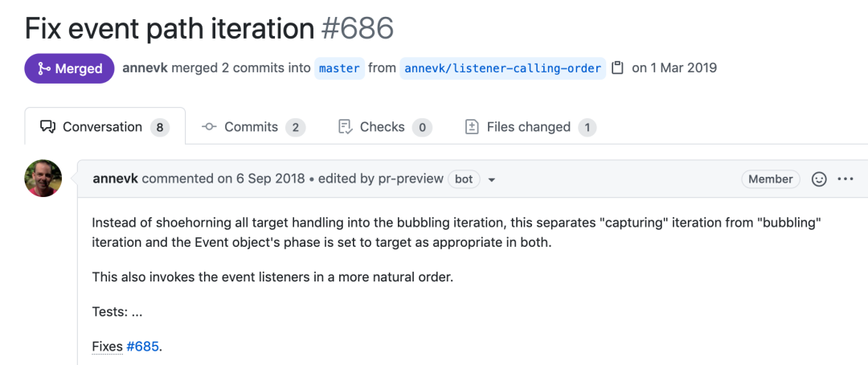Switch to the Commits tab

point(253,127)
